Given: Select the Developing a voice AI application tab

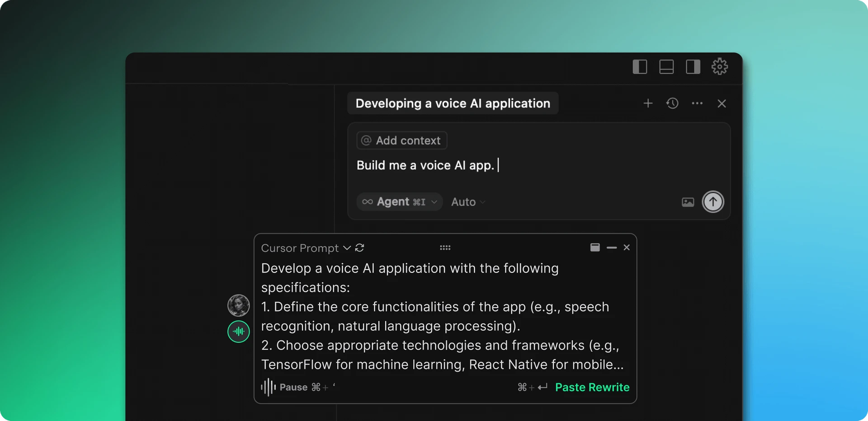Looking at the screenshot, I should pos(453,103).
